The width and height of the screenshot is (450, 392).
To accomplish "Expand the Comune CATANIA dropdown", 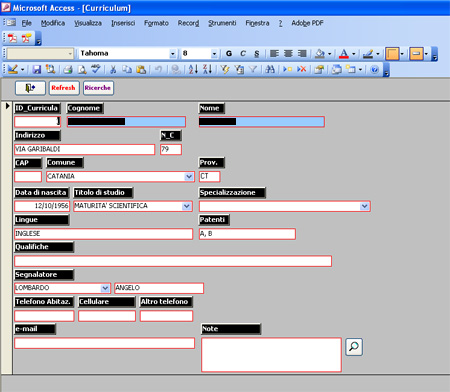I will (x=189, y=176).
